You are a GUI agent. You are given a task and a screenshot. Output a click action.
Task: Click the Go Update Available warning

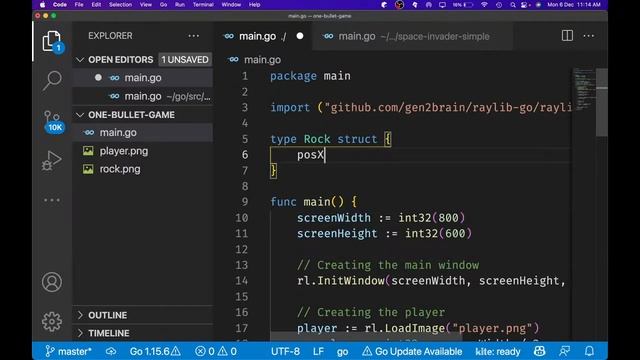pos(412,351)
